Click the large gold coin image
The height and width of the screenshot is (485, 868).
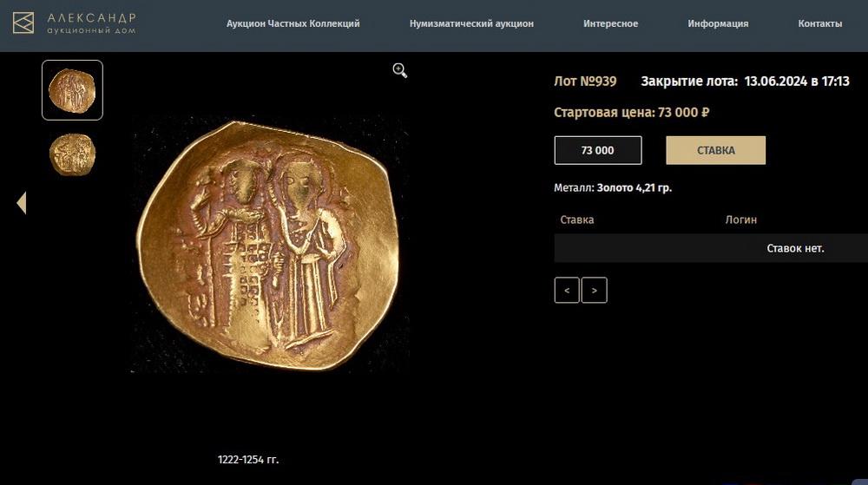269,246
